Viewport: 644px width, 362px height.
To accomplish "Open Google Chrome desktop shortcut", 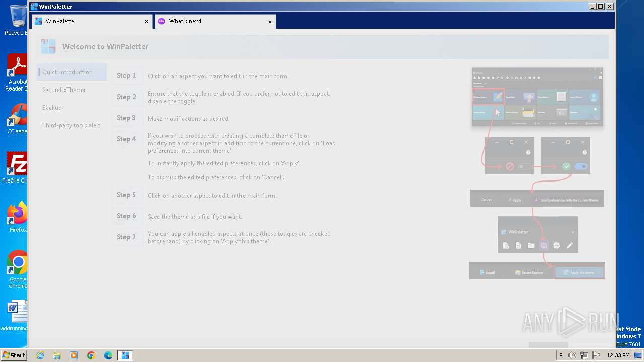I will coord(18,269).
